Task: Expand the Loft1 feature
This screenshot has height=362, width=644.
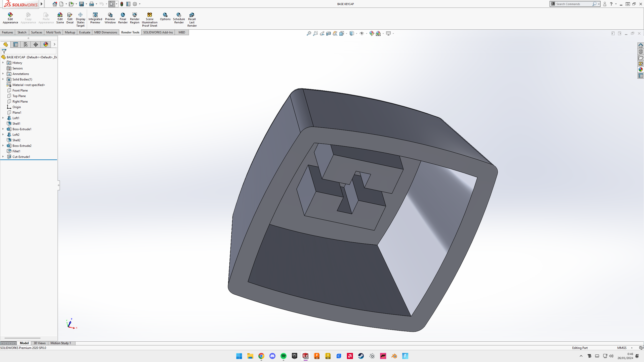Action: [x=3, y=118]
